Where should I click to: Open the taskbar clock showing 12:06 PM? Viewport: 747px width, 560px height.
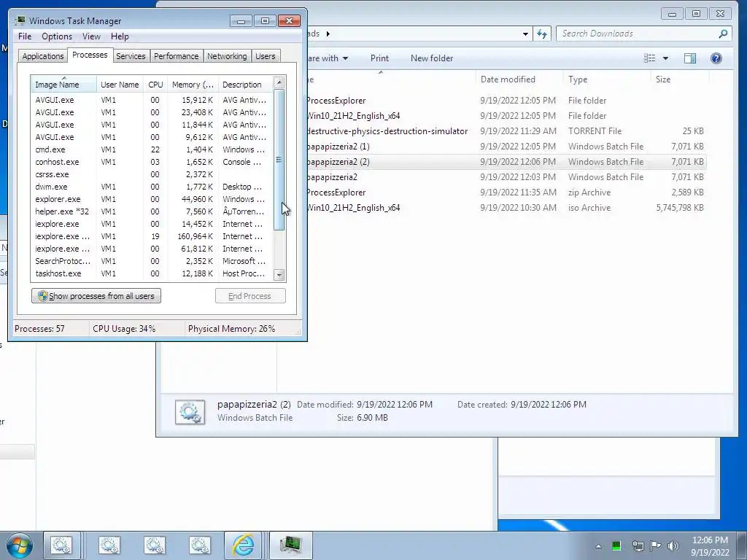click(710, 546)
